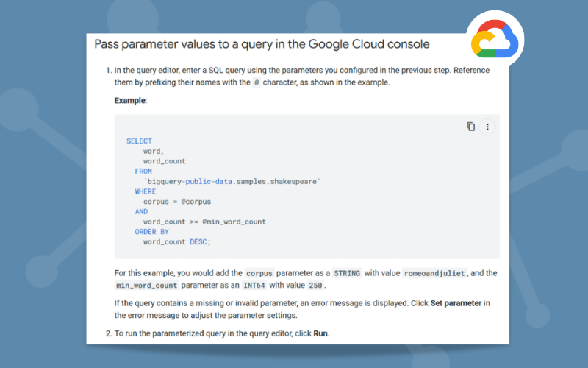Click the FROM keyword in code

143,171
